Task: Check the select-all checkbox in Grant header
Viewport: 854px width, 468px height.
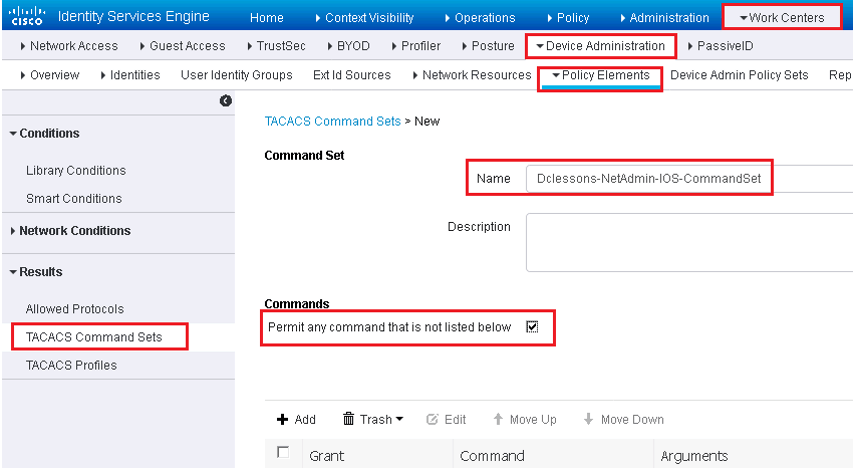Action: [x=283, y=452]
